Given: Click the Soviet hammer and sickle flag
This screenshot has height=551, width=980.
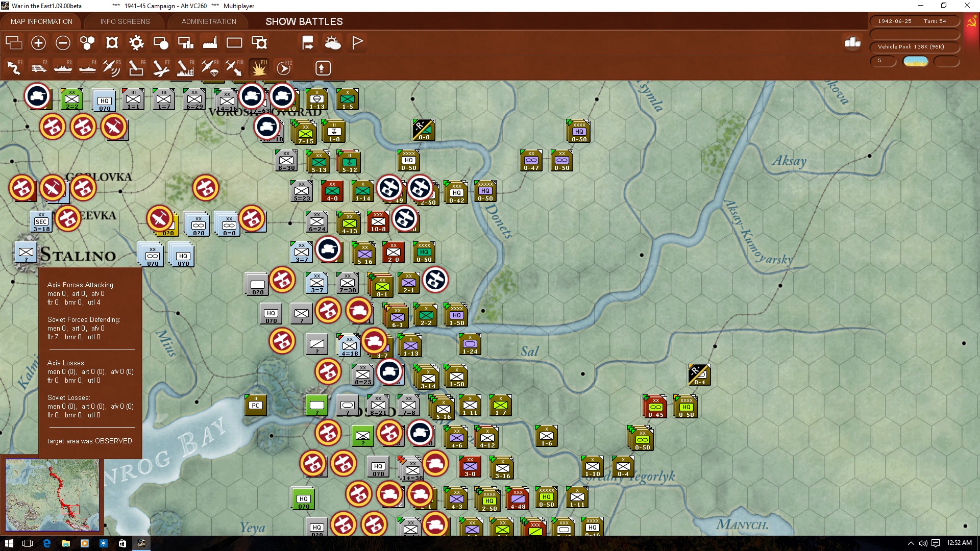Looking at the screenshot, I should coord(971,22).
